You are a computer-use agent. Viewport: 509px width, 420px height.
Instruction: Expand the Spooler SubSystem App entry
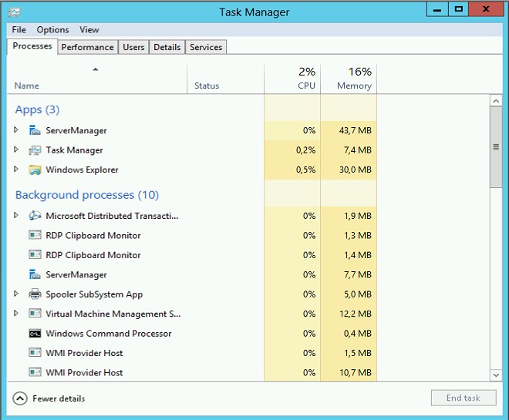pos(16,294)
